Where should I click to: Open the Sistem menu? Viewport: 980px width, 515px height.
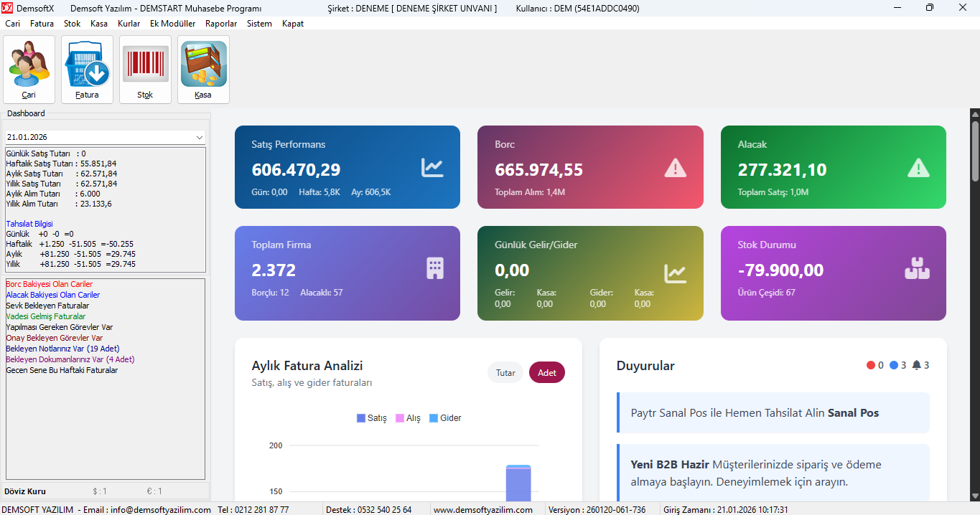click(259, 24)
